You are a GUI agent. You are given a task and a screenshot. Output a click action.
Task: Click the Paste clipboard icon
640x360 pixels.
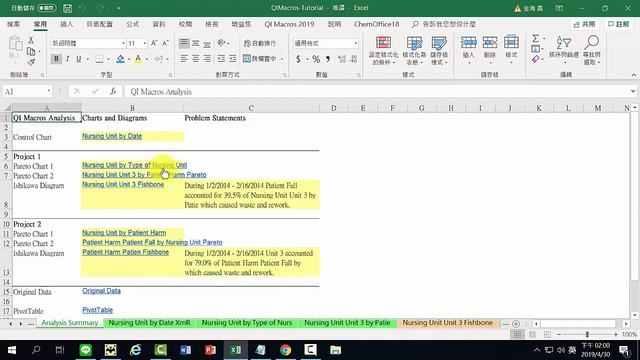[16, 44]
